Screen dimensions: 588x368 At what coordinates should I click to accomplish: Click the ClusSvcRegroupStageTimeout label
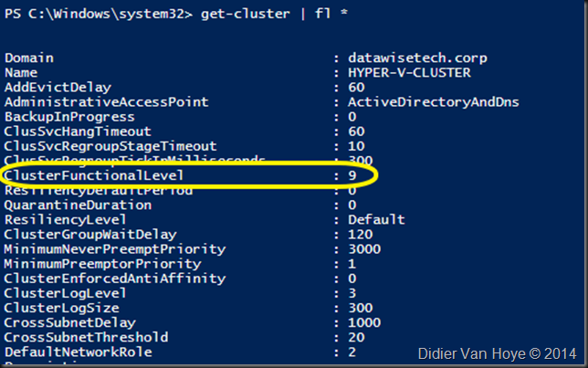[x=110, y=146]
